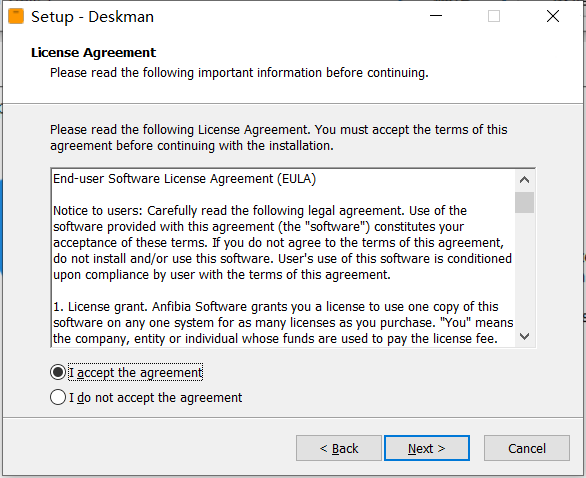
Task: Click the "License Agreement" heading
Action: [93, 52]
